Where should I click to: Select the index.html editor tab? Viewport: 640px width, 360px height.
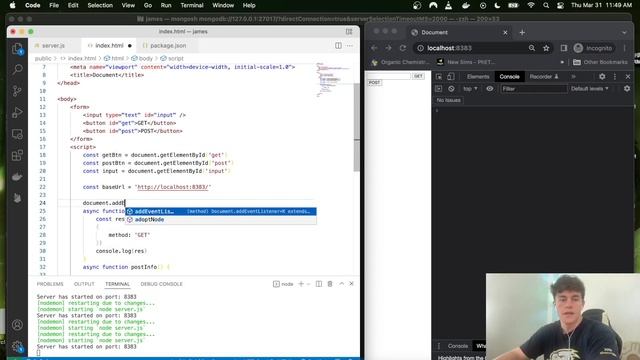pos(109,46)
